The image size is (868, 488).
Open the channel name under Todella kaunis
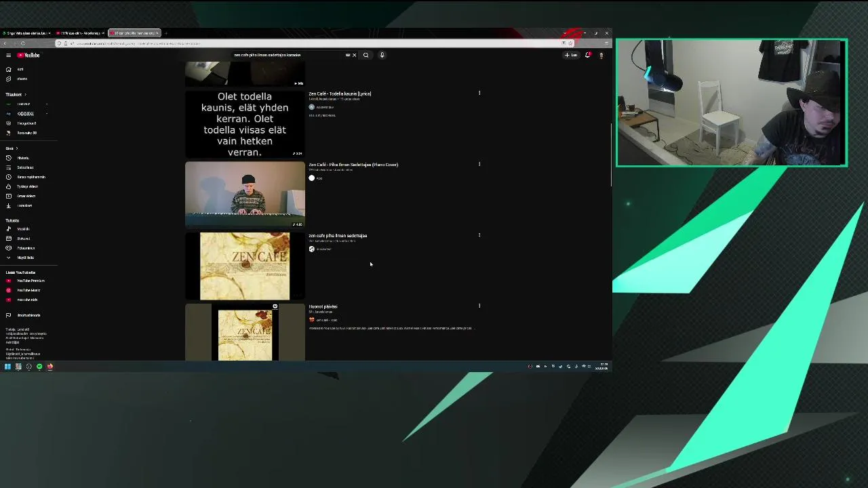pos(324,107)
